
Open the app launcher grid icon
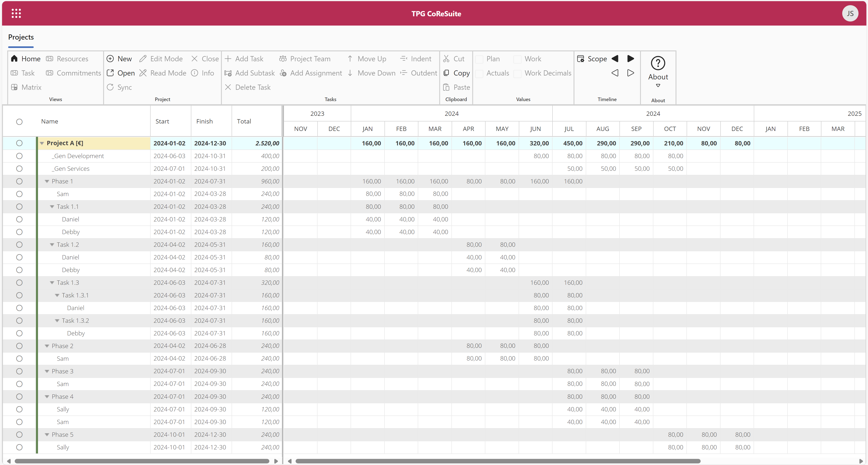click(x=16, y=14)
